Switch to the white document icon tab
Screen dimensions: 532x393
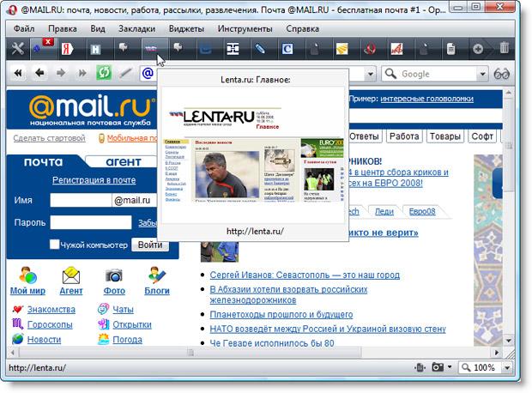[x=450, y=49]
